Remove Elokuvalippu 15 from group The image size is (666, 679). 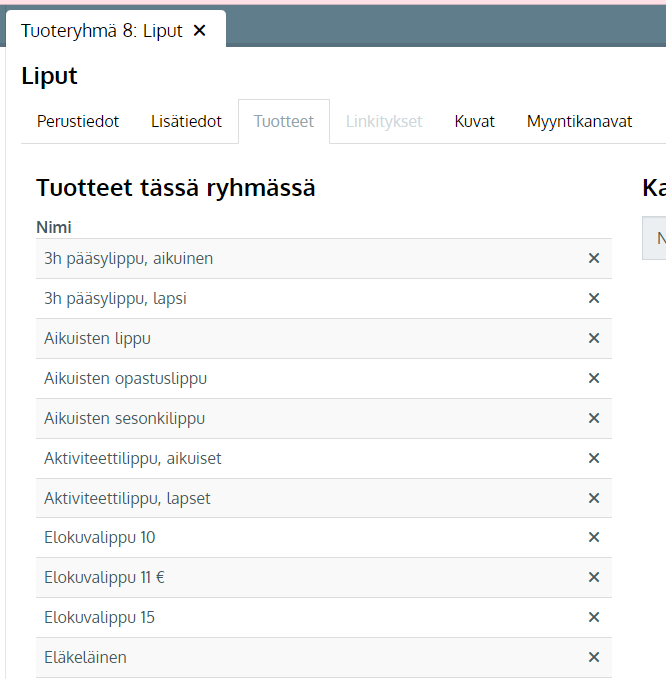coord(594,617)
